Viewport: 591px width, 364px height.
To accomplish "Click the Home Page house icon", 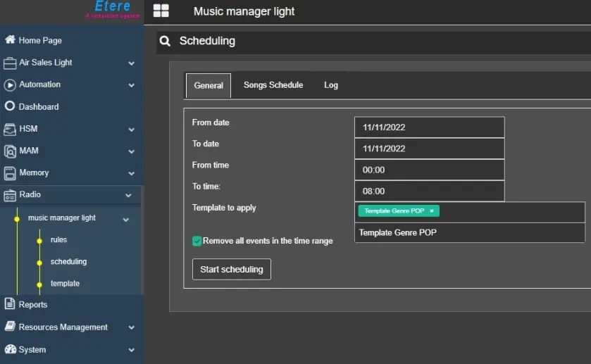I will pyautogui.click(x=10, y=40).
